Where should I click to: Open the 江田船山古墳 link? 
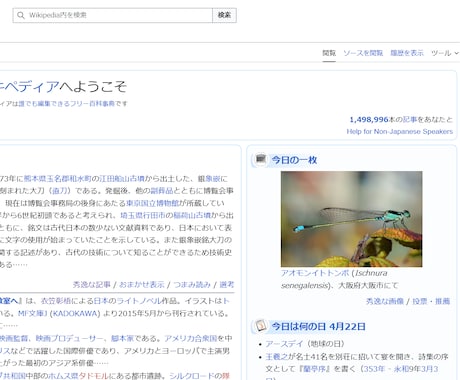click(122, 179)
